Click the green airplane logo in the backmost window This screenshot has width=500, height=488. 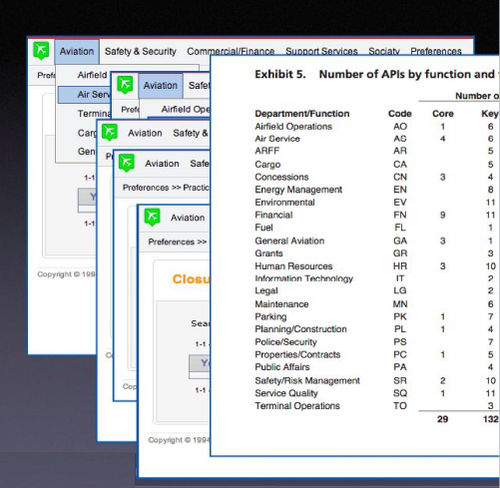pos(41,50)
